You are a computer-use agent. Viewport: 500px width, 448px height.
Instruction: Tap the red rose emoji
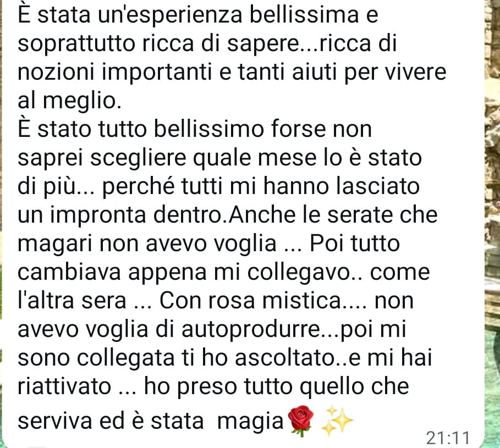pyautogui.click(x=300, y=421)
